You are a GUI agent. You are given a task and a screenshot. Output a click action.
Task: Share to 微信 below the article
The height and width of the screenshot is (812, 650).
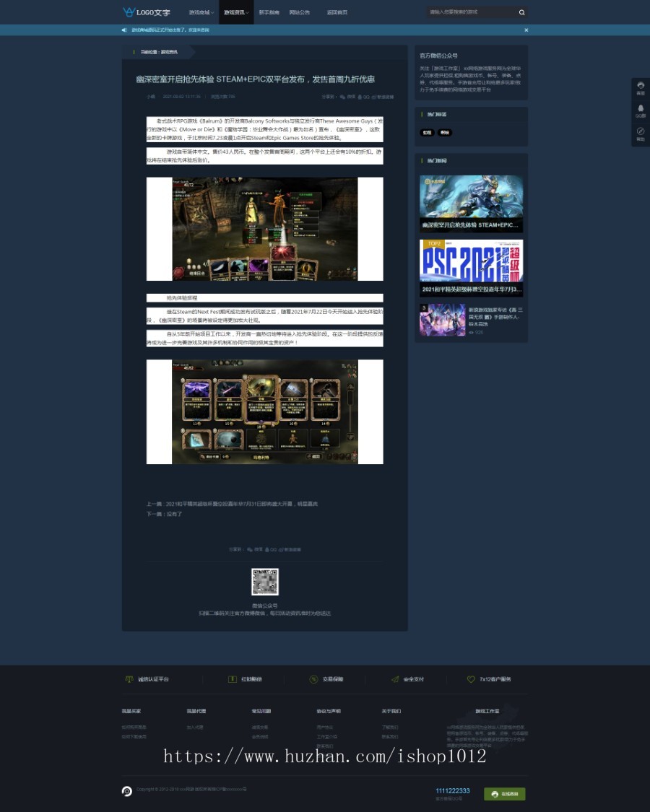click(255, 549)
